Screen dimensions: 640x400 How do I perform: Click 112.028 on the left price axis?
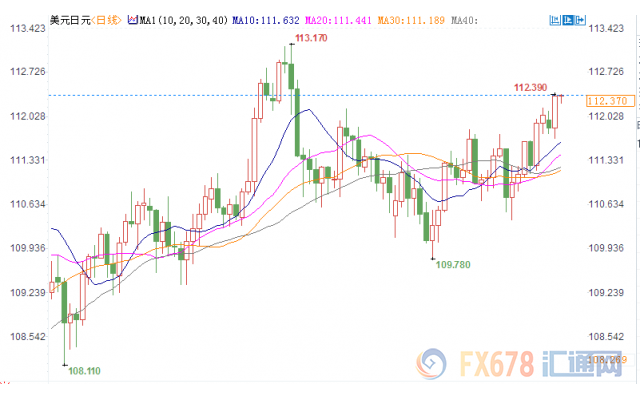(28, 116)
